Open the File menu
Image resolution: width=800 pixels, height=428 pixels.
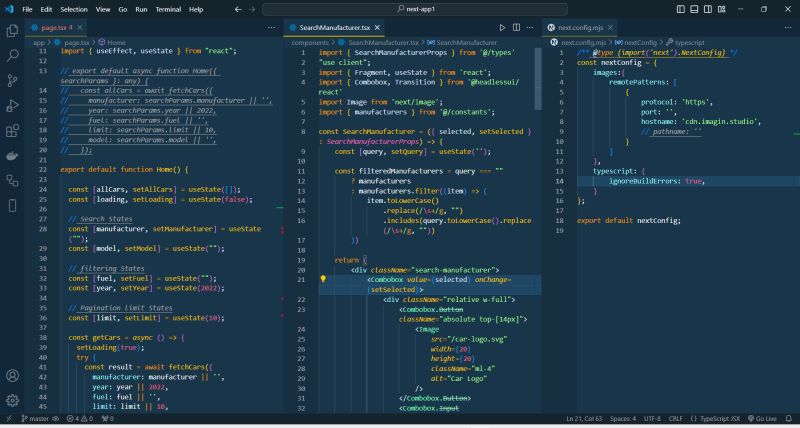(x=27, y=9)
